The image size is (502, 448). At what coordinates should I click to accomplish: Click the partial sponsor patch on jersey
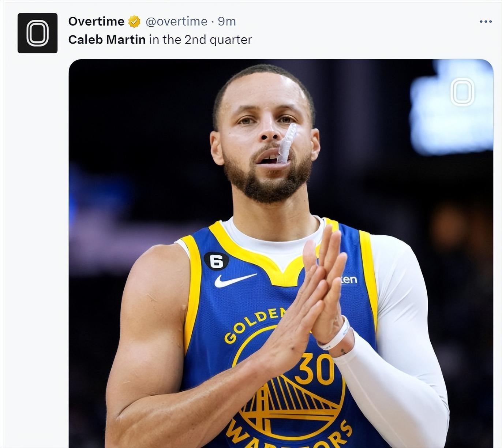(x=349, y=280)
